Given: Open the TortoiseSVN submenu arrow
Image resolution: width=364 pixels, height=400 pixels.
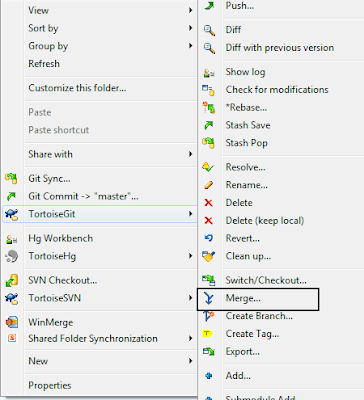Looking at the screenshot, I should [190, 298].
